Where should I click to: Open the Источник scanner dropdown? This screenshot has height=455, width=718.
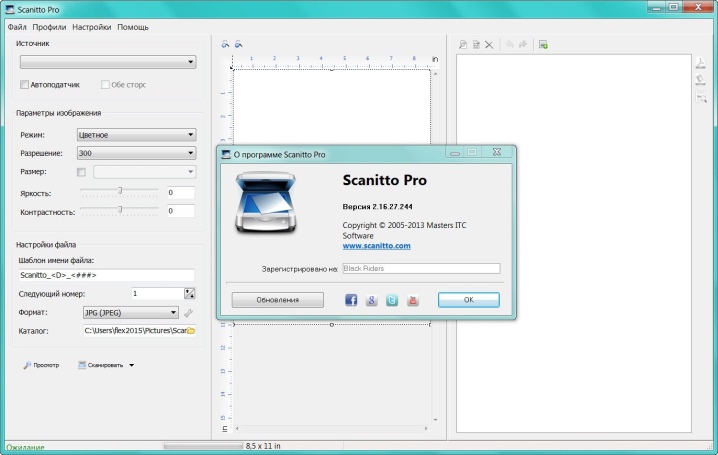pos(108,62)
